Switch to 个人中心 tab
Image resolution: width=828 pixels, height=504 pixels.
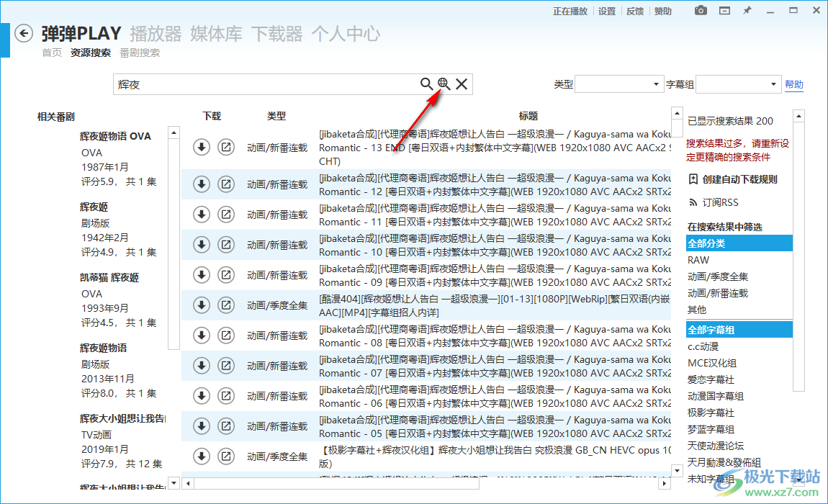pyautogui.click(x=346, y=34)
